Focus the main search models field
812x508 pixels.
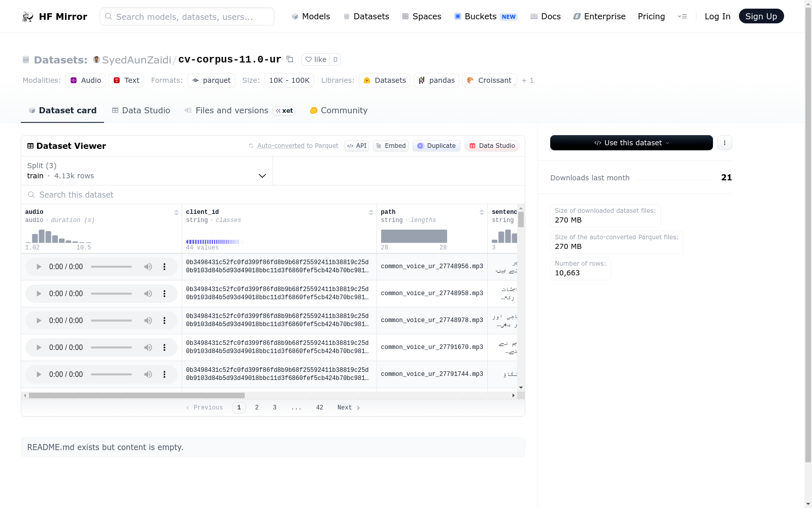click(187, 16)
